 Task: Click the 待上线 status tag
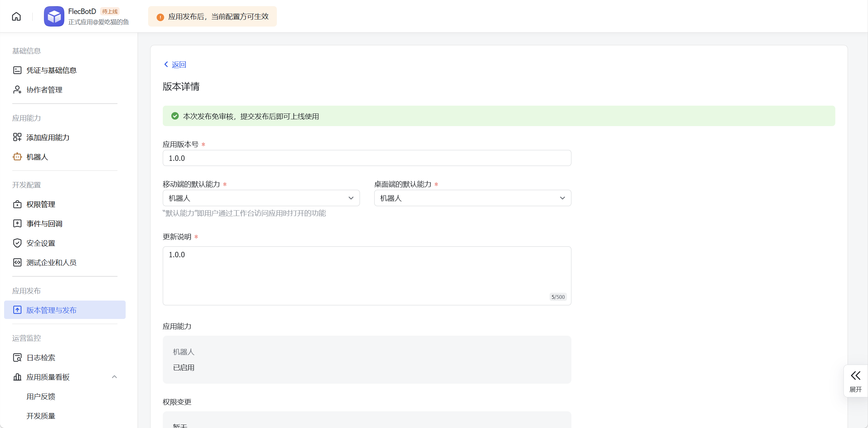coord(110,11)
